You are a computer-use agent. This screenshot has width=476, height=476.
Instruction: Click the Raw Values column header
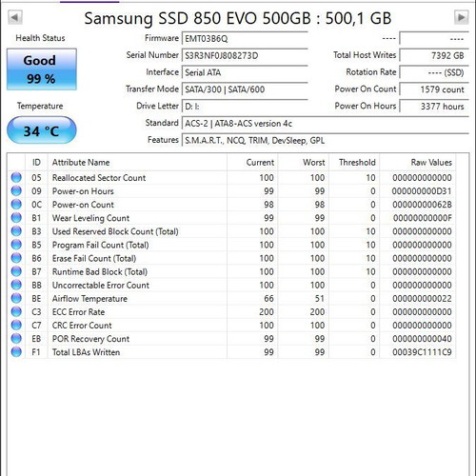click(x=418, y=163)
